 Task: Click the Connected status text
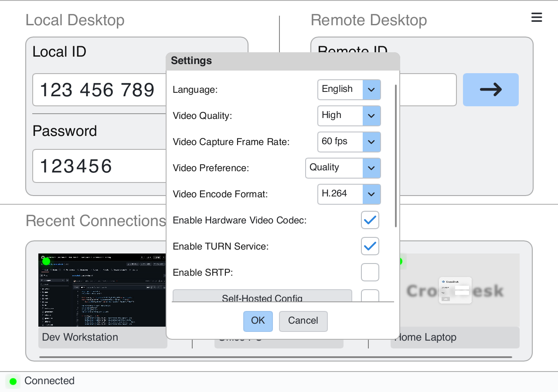point(49,381)
